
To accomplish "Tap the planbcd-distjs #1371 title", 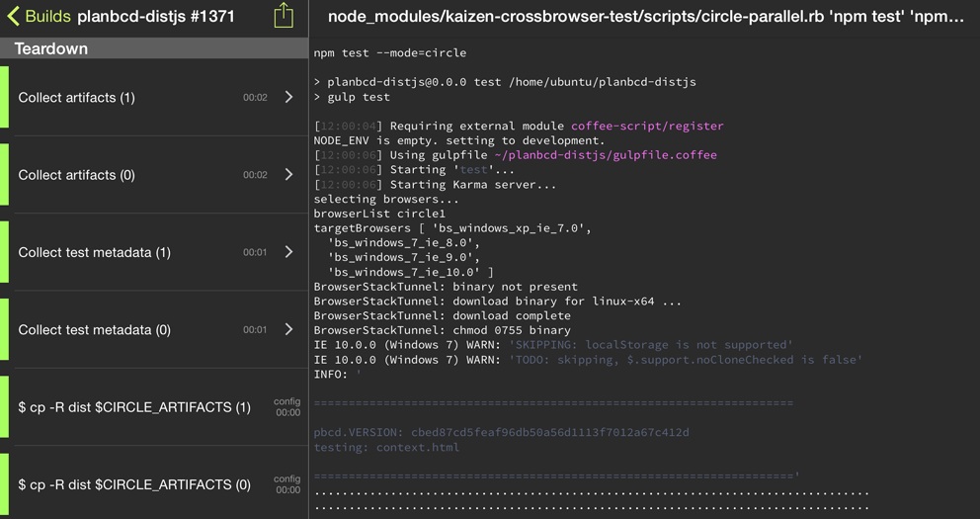I will point(156,17).
